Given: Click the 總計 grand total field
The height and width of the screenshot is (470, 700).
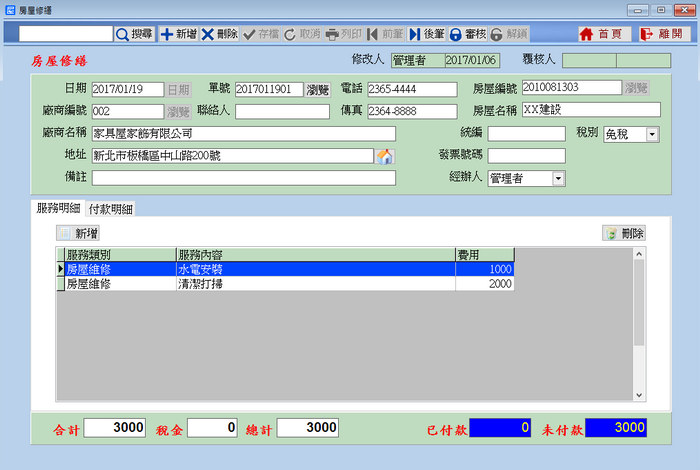Looking at the screenshot, I should coord(307,428).
